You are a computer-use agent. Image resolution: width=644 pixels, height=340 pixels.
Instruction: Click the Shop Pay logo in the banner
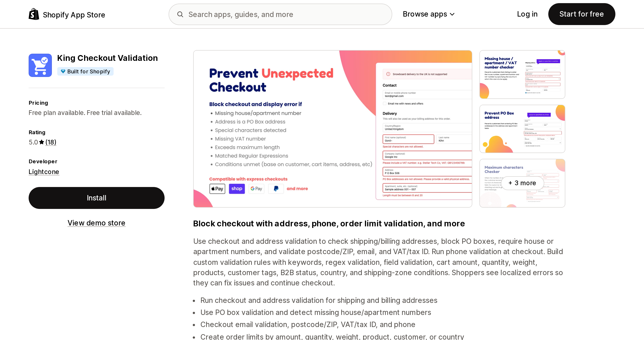237,189
